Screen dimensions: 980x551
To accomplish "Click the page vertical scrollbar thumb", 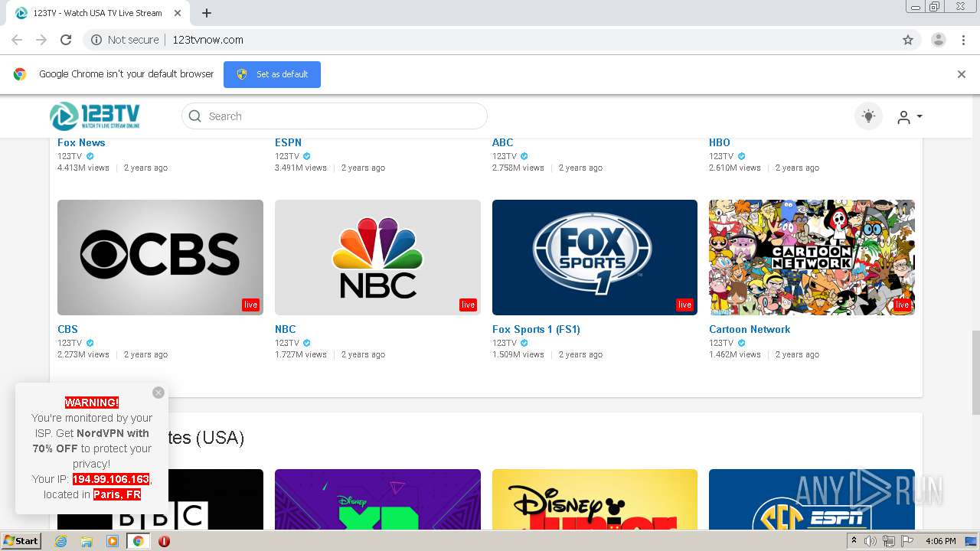I will (975, 373).
